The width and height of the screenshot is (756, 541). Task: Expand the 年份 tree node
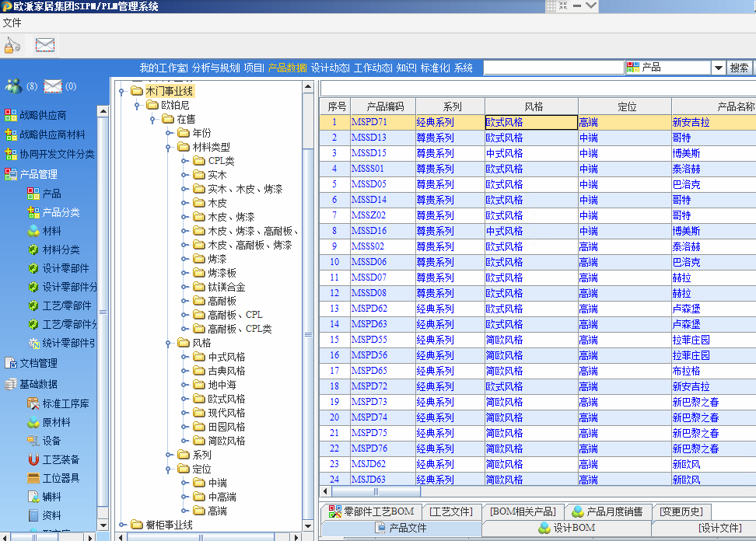point(169,133)
